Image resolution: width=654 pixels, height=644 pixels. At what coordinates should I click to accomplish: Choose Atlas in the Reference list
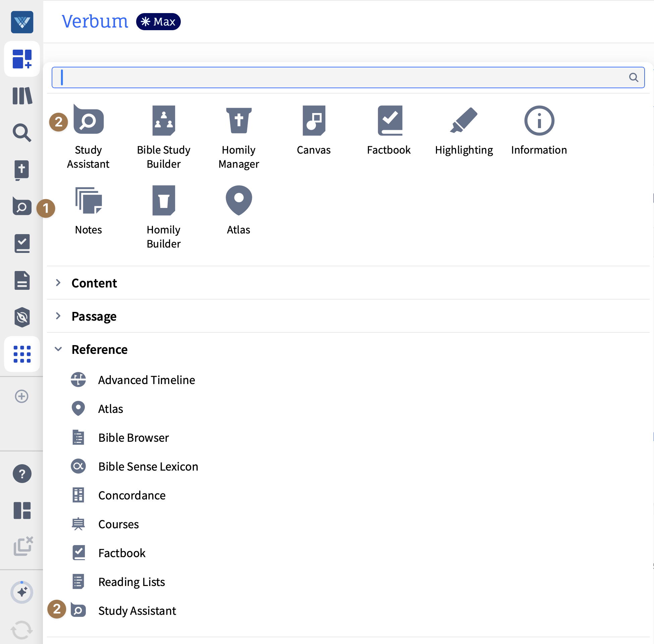tap(97, 408)
